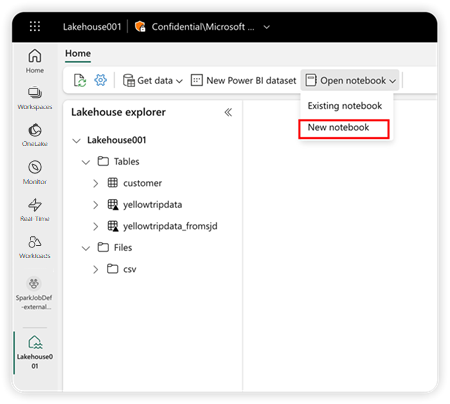
Task: Expand the sensitivity label dropdown chevron
Action: coord(267,27)
